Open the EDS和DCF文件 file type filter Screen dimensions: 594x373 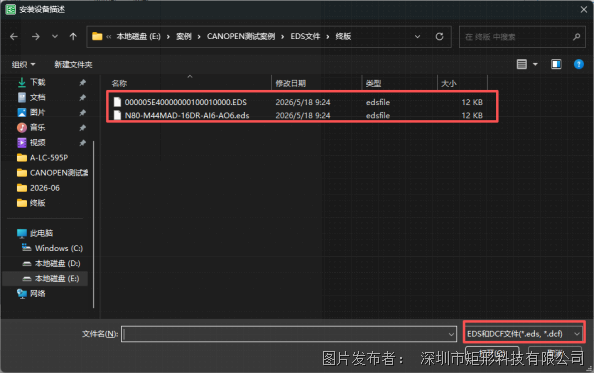(524, 334)
